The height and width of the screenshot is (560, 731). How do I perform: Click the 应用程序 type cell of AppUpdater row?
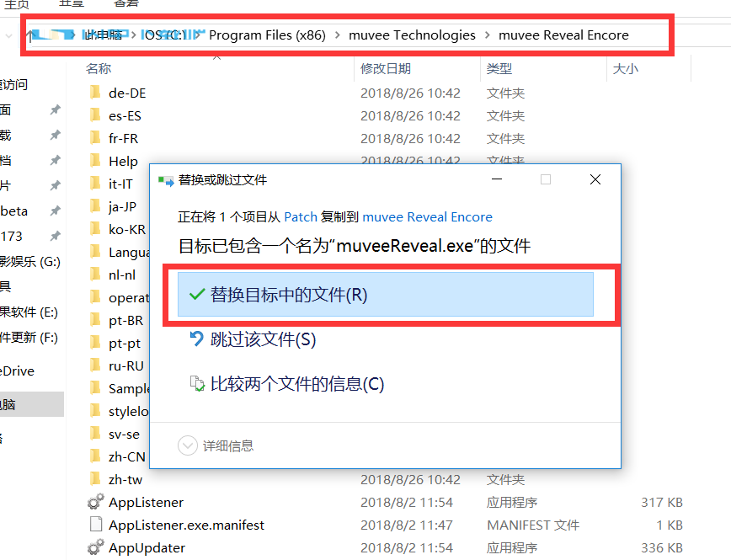(512, 548)
